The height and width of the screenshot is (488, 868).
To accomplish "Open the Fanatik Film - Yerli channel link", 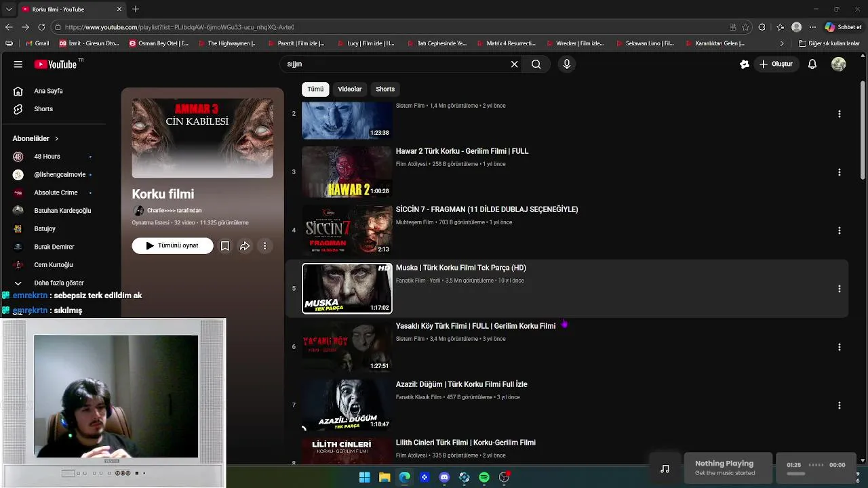I will 418,281.
